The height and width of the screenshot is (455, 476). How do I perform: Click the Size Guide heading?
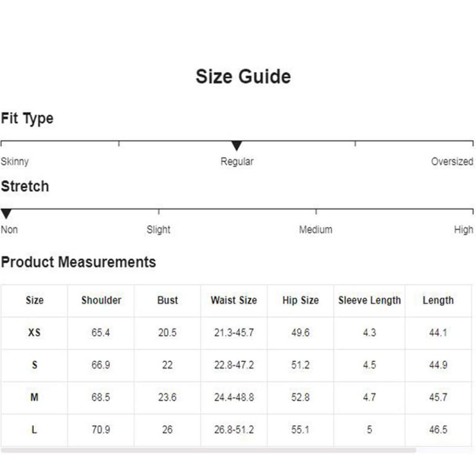(x=243, y=77)
